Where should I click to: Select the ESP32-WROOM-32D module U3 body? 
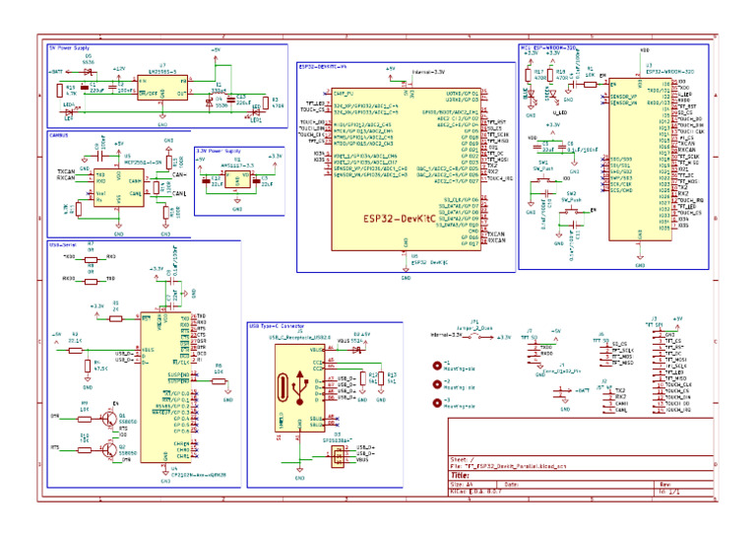tap(640, 160)
